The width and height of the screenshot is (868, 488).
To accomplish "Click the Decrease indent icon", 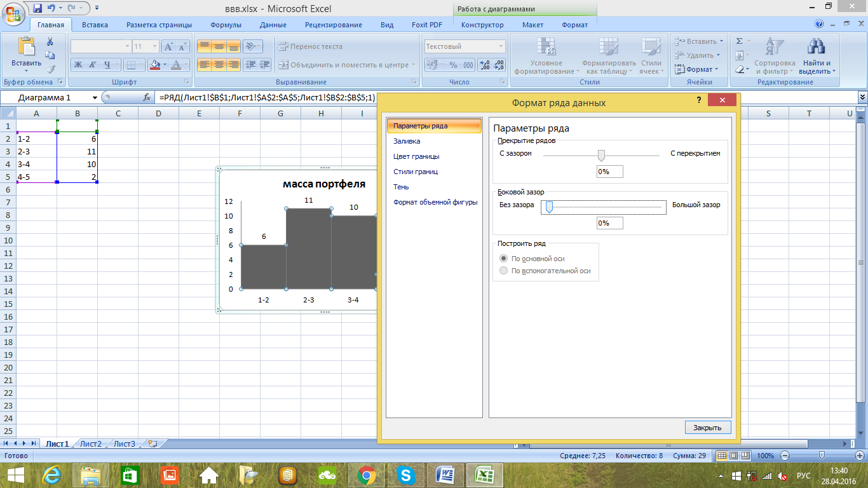I will coord(250,65).
